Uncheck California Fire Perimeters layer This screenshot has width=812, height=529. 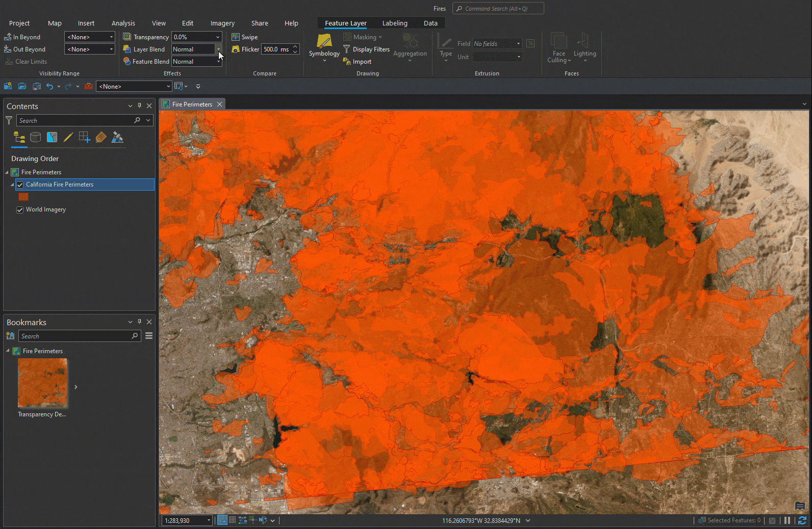[20, 184]
